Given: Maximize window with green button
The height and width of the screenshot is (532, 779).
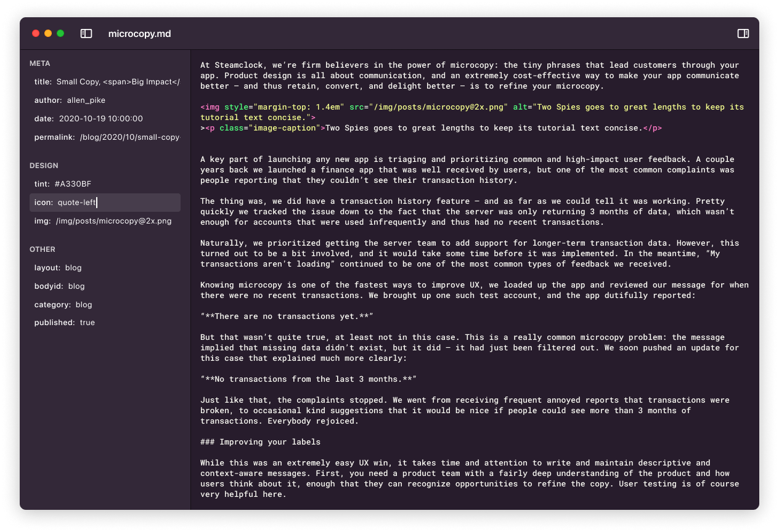Looking at the screenshot, I should (60, 33).
